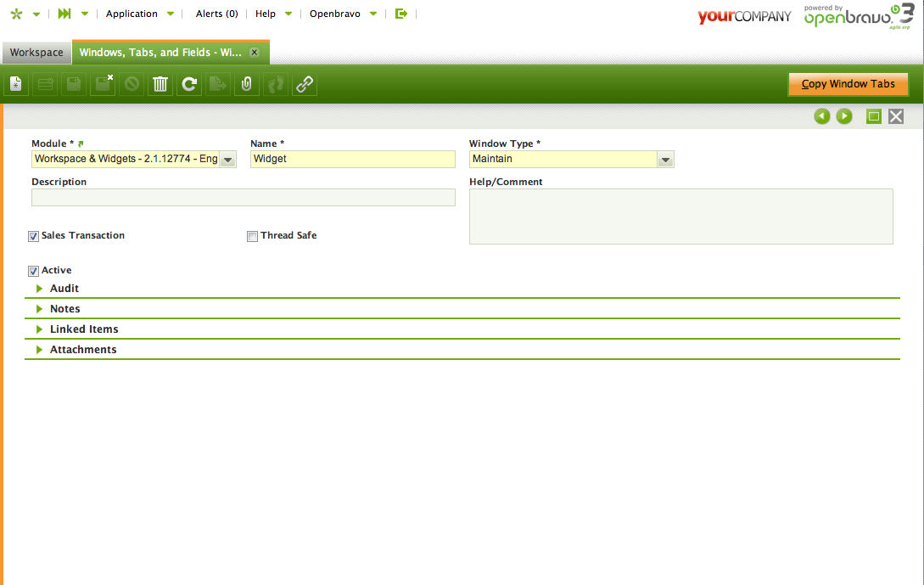Click the Copy Window Tabs button
The height and width of the screenshot is (585, 924).
(x=848, y=84)
